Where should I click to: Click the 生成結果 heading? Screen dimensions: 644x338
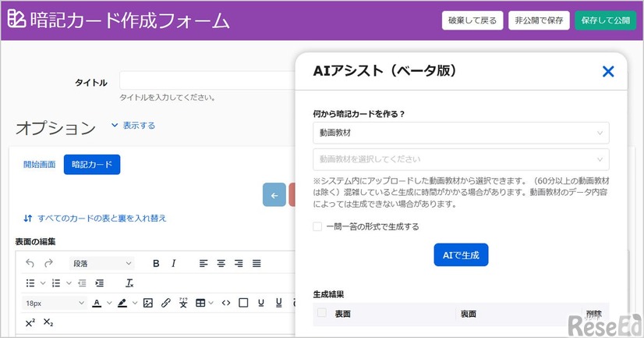328,294
